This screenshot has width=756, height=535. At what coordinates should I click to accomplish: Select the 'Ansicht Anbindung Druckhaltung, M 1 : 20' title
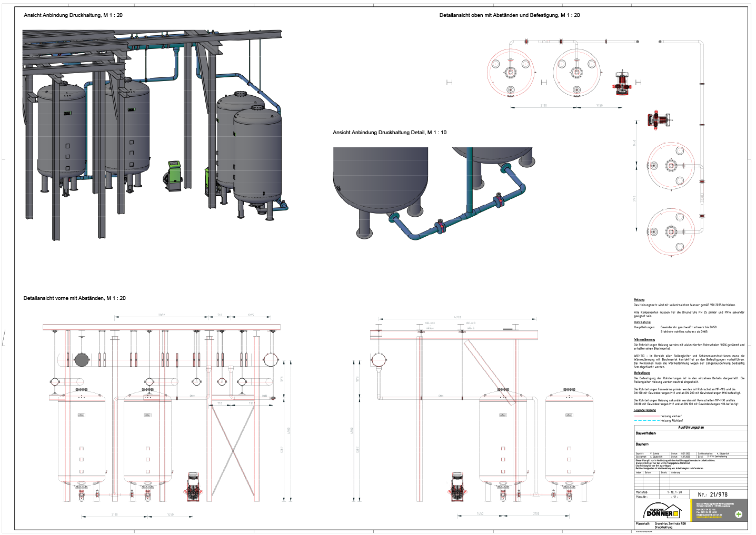click(73, 15)
